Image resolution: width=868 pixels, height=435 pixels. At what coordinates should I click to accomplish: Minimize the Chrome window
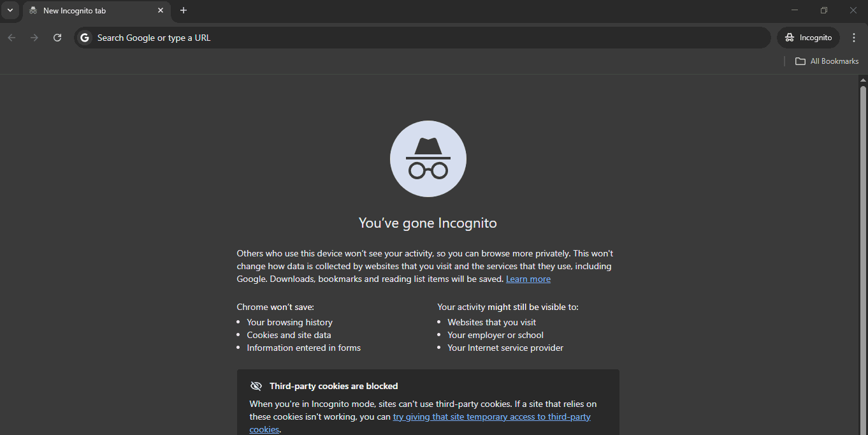(794, 10)
